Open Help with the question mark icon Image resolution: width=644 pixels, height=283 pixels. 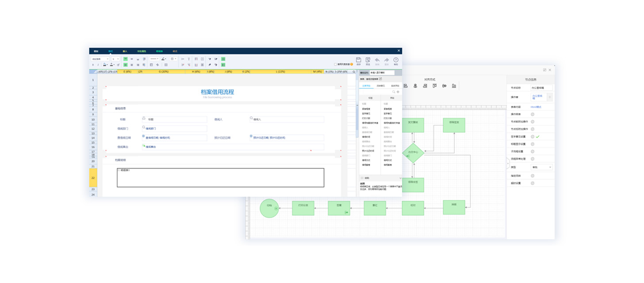click(x=396, y=60)
